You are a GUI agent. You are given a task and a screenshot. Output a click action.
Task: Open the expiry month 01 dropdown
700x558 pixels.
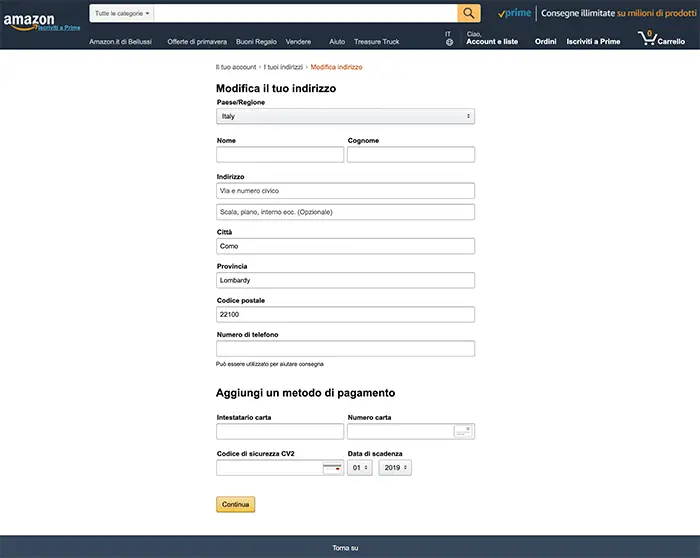tap(360, 468)
